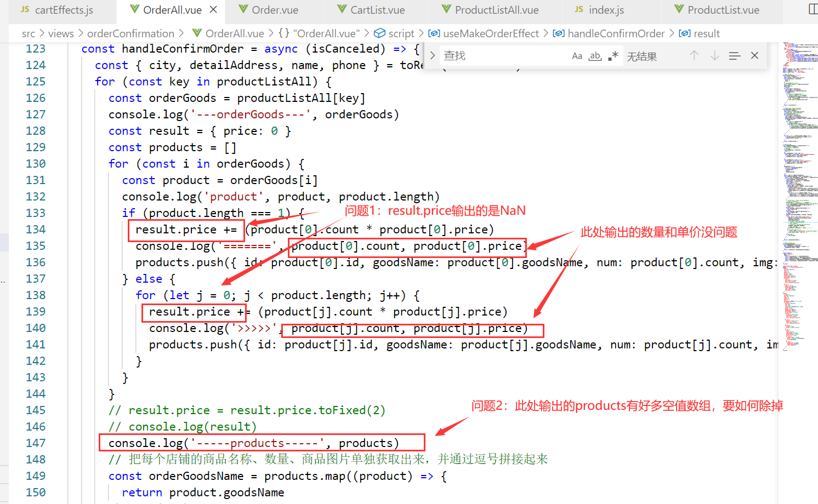This screenshot has width=818, height=504.
Task: Expand the replace field in find widget
Action: (x=433, y=55)
